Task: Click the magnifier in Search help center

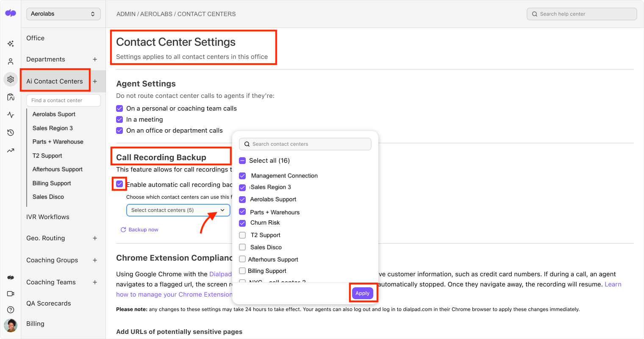Action: pos(535,14)
